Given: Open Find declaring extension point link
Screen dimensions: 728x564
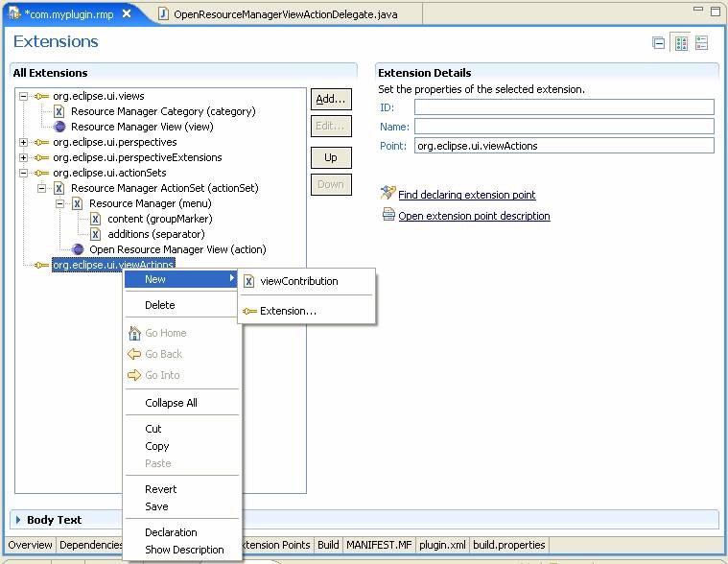Looking at the screenshot, I should (x=466, y=195).
